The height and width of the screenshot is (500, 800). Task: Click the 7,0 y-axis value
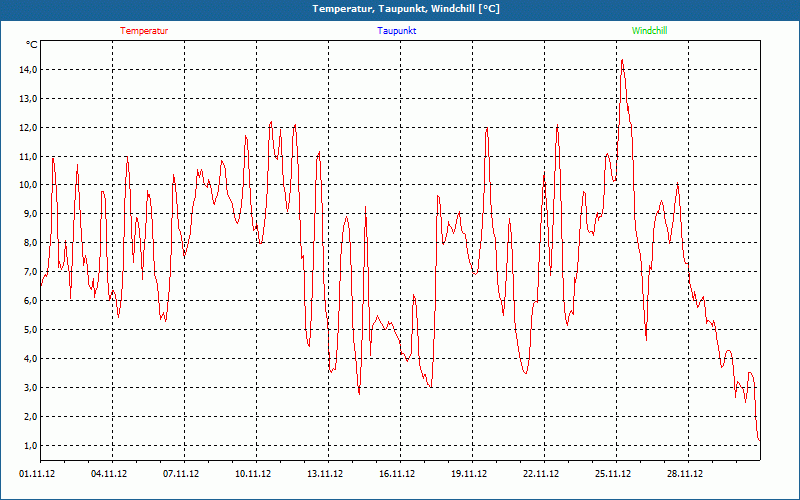pos(30,271)
